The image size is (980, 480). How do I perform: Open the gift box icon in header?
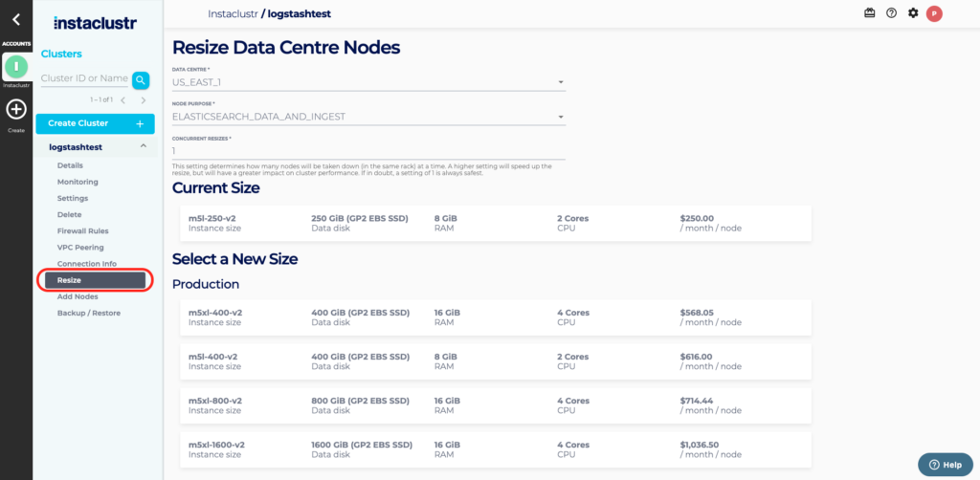tap(869, 13)
